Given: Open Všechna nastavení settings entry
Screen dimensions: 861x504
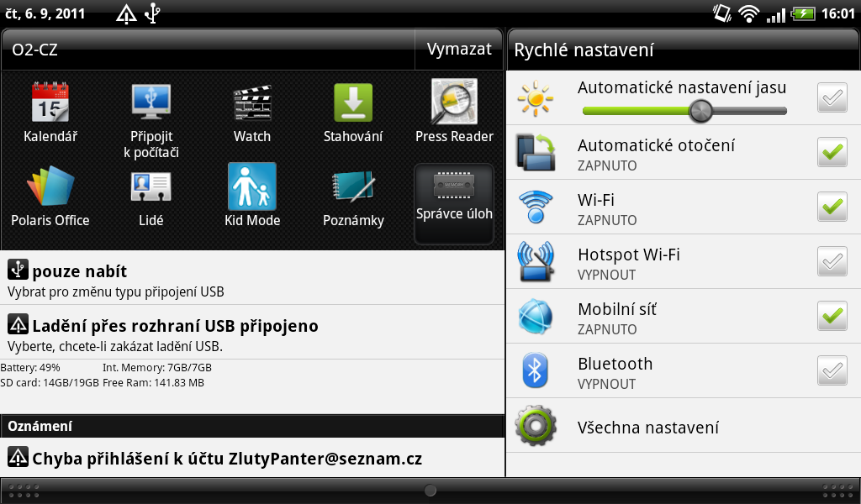Looking at the screenshot, I should click(647, 427).
